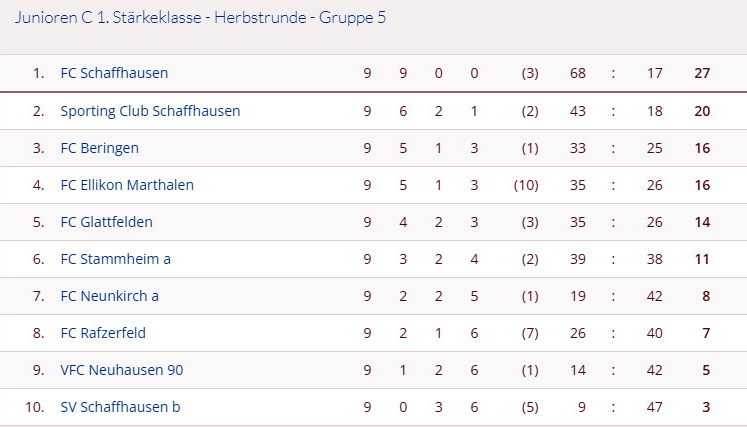Screen dimensions: 747x427
Task: Select the 68 goals scored by FC Schaffhausen
Action: [578, 73]
